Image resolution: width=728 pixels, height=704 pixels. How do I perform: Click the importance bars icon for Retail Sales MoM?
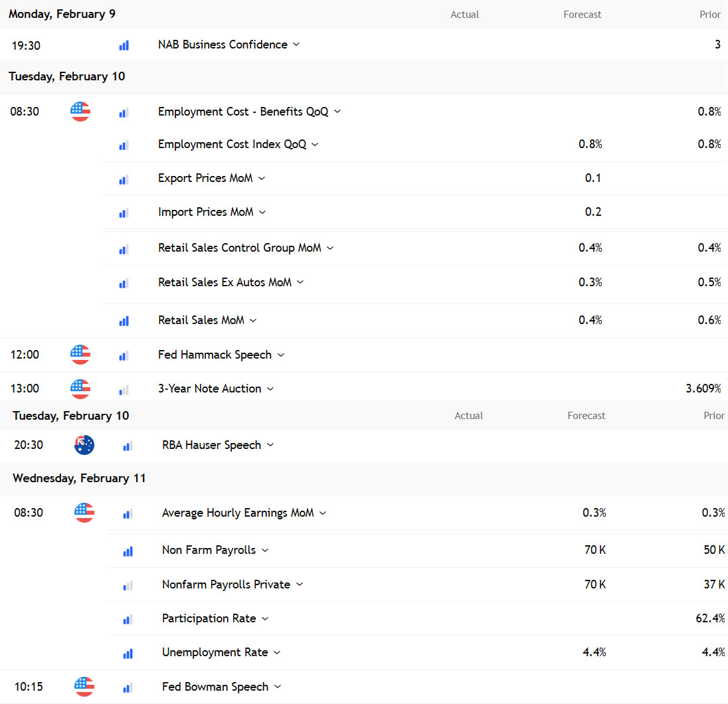(124, 321)
